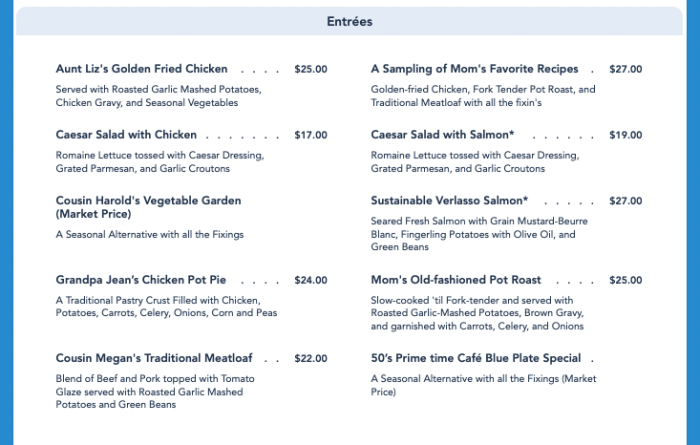The image size is (700, 445).
Task: Choose Grandpa Jean's Chicken Pot Pie
Action: click(140, 280)
